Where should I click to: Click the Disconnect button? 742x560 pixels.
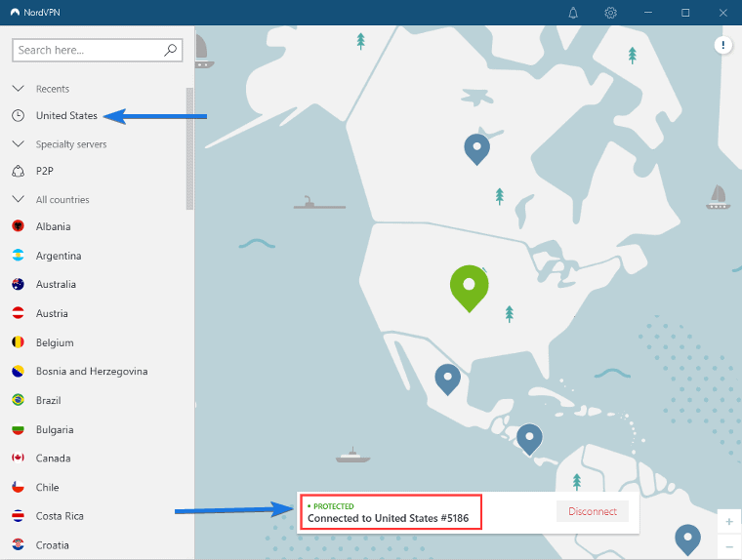click(593, 511)
